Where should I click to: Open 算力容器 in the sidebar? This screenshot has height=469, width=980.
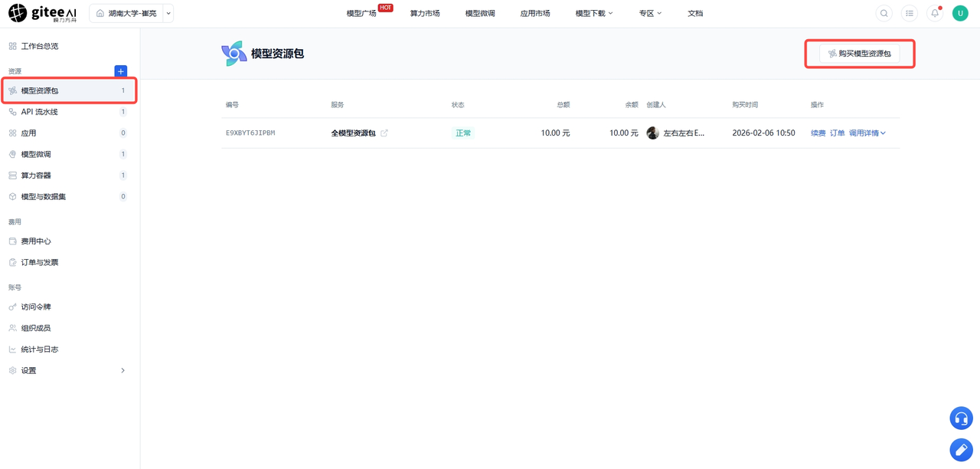point(69,175)
